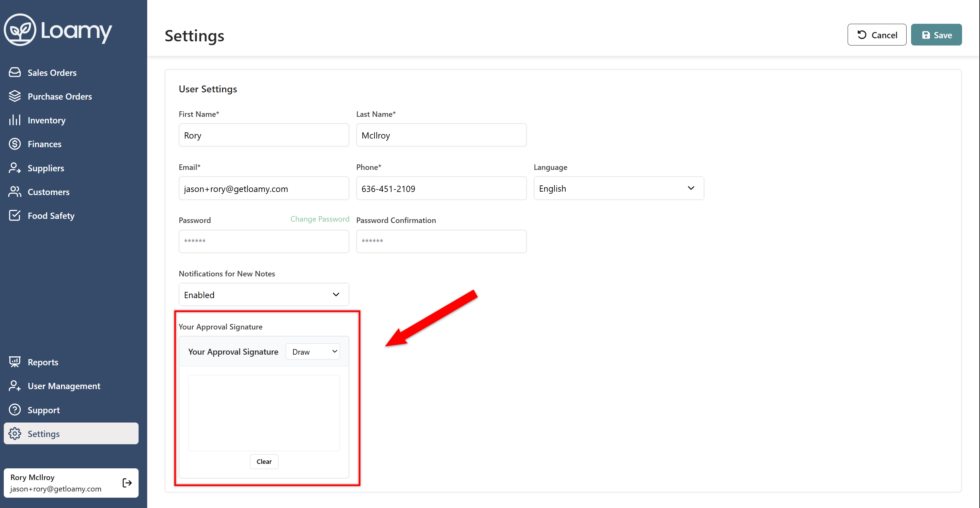
Task: Click the Finances dollar icon
Action: tap(15, 144)
